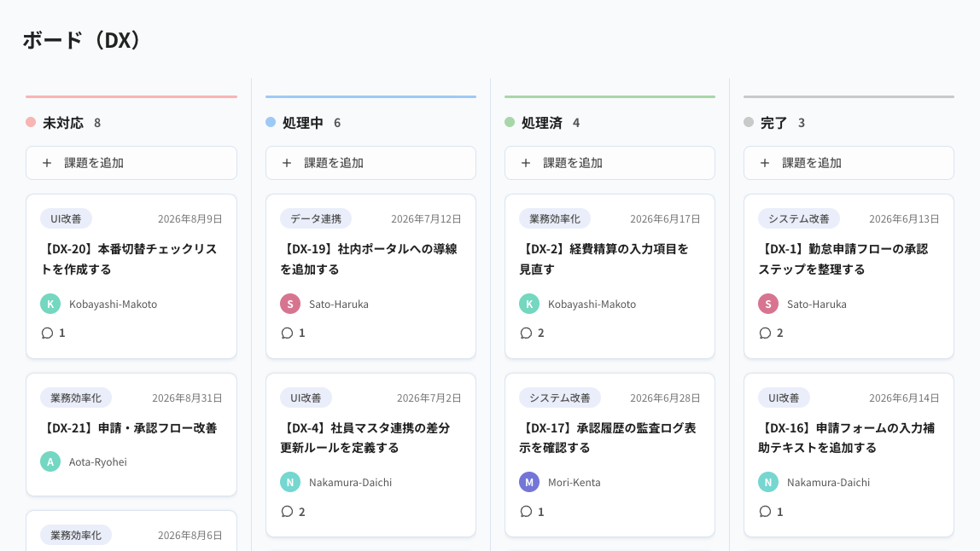The height and width of the screenshot is (551, 980).
Task: Click 業務効率化 tag on DX-2 card
Action: tap(555, 218)
